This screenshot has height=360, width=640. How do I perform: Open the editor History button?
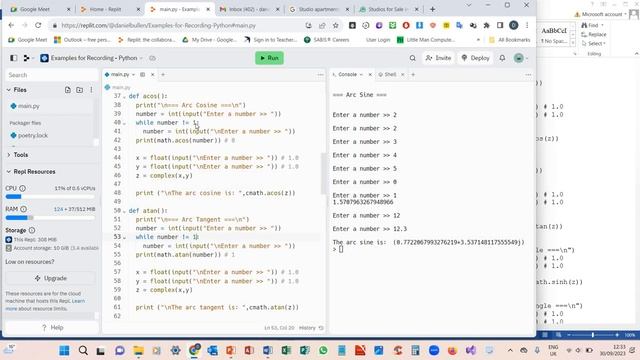[x=311, y=328]
